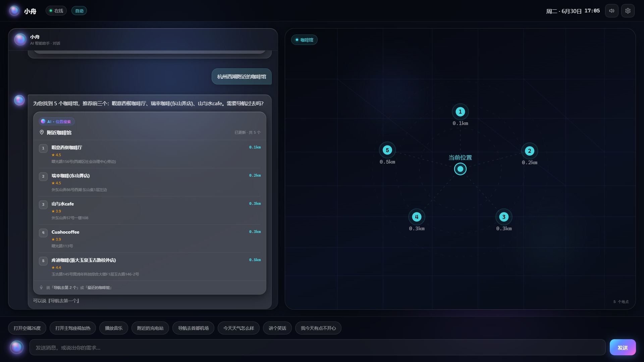Click the AI · 位置搜索 badge
644x362 pixels.
[56, 122]
